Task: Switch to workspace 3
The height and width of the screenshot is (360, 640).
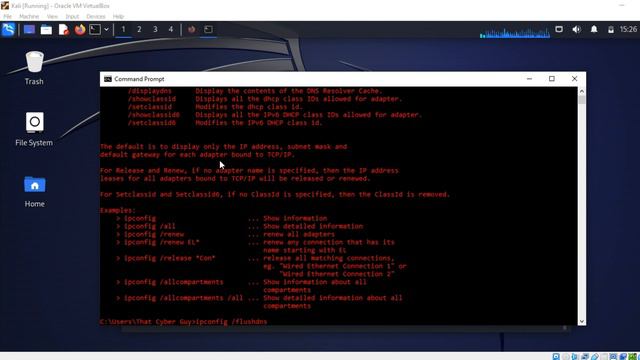Action: [x=155, y=29]
